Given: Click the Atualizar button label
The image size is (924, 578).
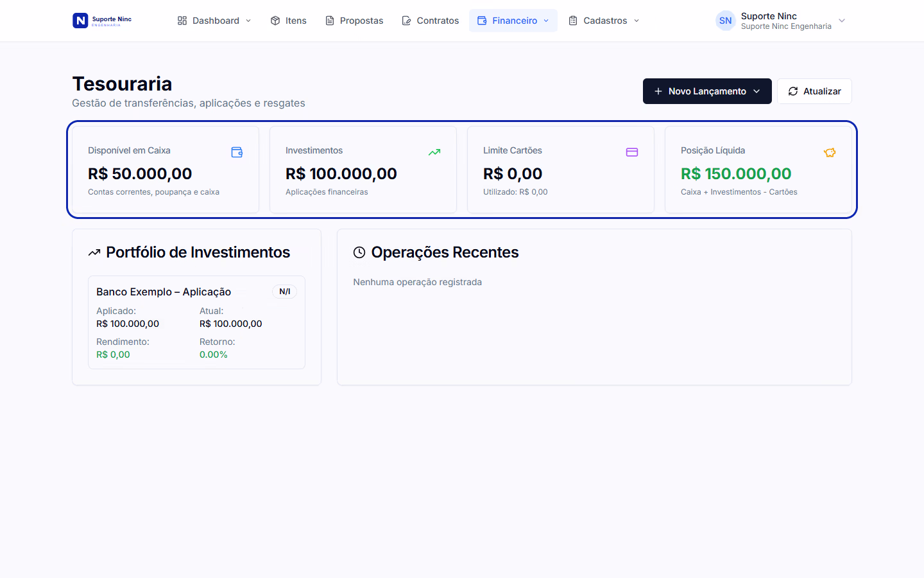Looking at the screenshot, I should 822,91.
